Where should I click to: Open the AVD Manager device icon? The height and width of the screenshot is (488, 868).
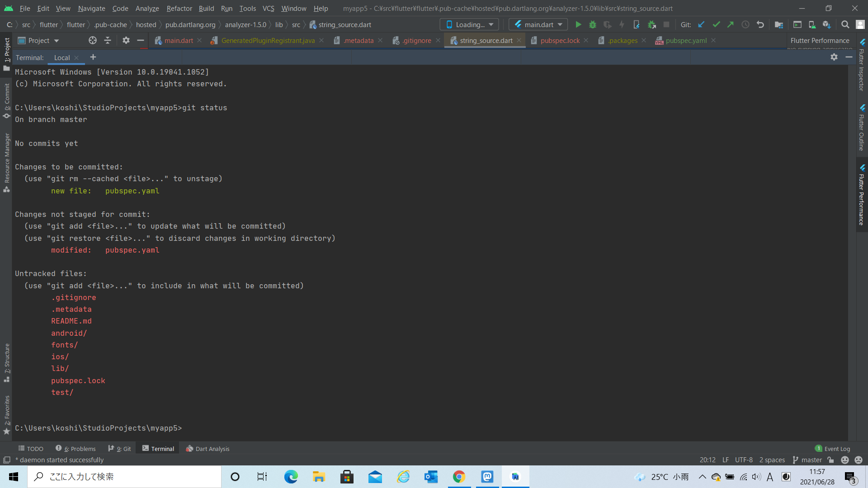pos(812,24)
